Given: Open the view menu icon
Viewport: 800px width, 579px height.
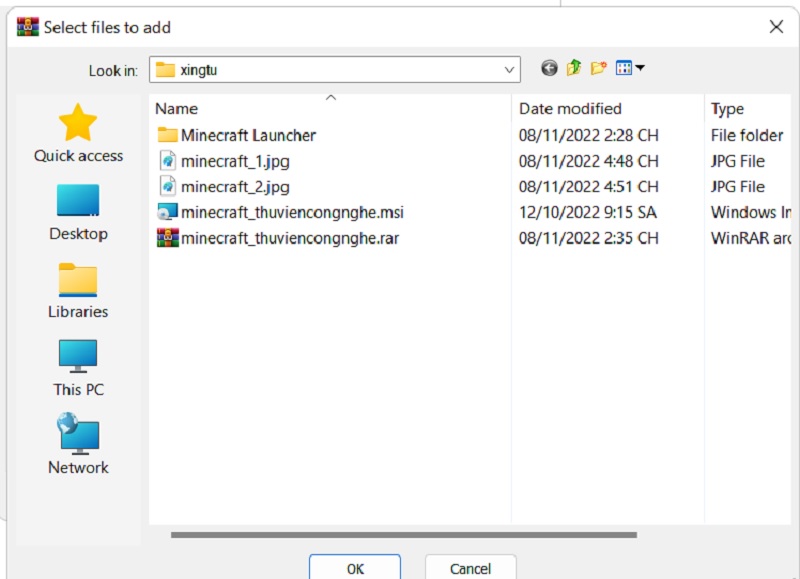Looking at the screenshot, I should tap(624, 68).
